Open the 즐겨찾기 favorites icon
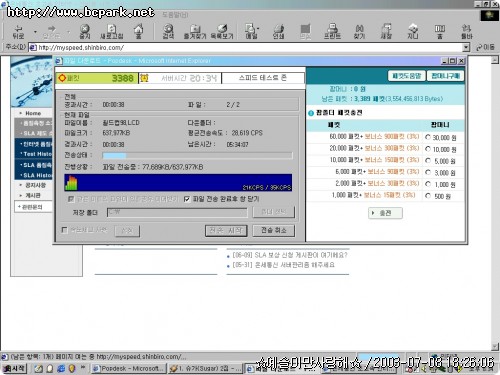500x375 pixels. click(195, 32)
